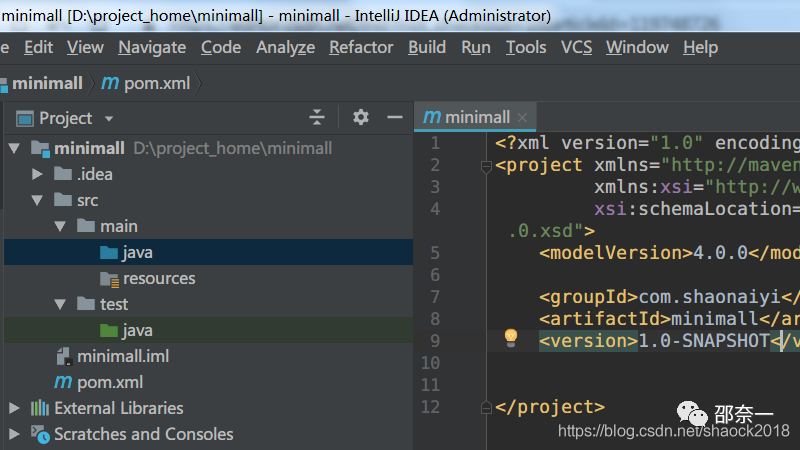
Task: Open pom.xml in the project tree
Action: tap(110, 382)
